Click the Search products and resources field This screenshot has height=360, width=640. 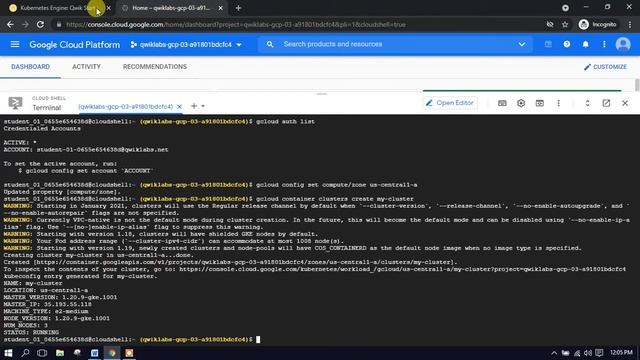tap(396, 44)
